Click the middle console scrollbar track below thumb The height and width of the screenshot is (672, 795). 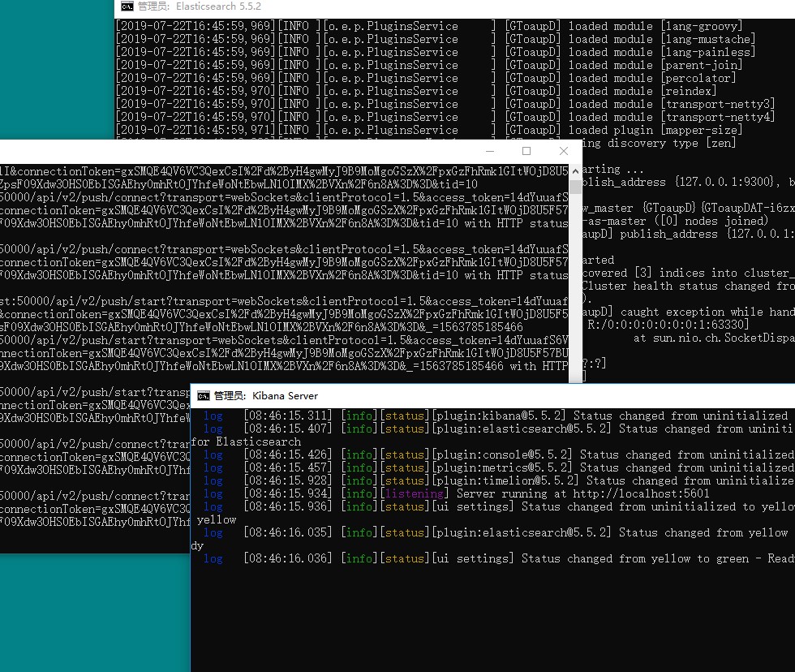click(575, 287)
